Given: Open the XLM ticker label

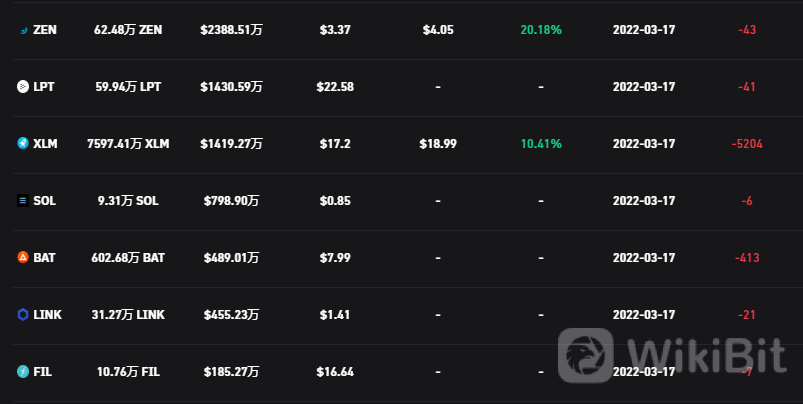Looking at the screenshot, I should pos(45,144).
